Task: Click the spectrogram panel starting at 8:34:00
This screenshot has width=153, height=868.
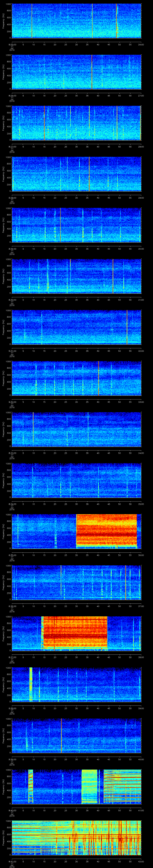Action: [77, 480]
